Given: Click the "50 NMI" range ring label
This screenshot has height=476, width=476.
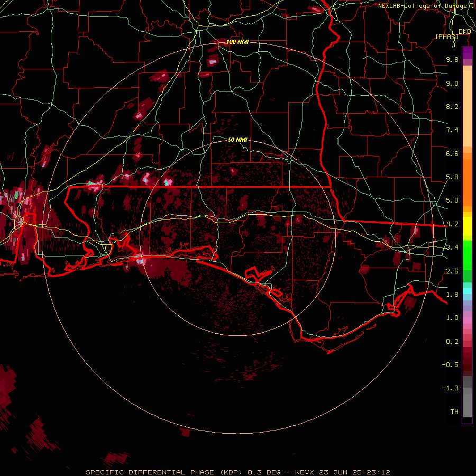Looking at the screenshot, I should tap(237, 140).
